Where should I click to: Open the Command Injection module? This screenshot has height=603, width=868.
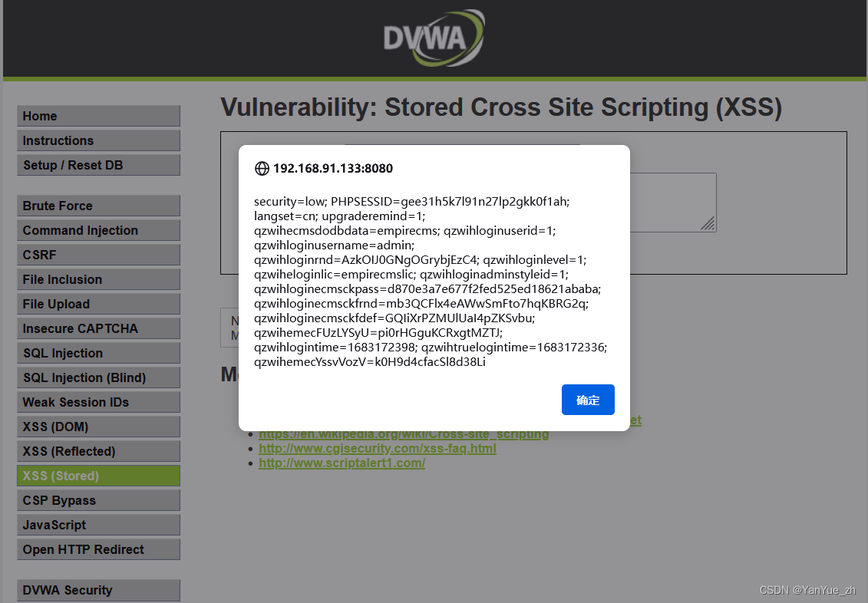pyautogui.click(x=98, y=230)
